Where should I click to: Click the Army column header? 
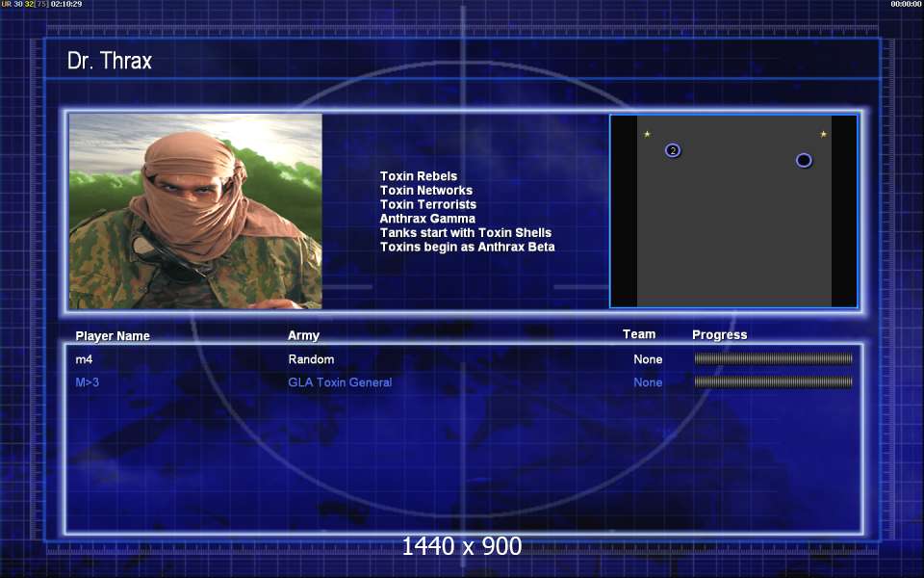[x=303, y=335]
